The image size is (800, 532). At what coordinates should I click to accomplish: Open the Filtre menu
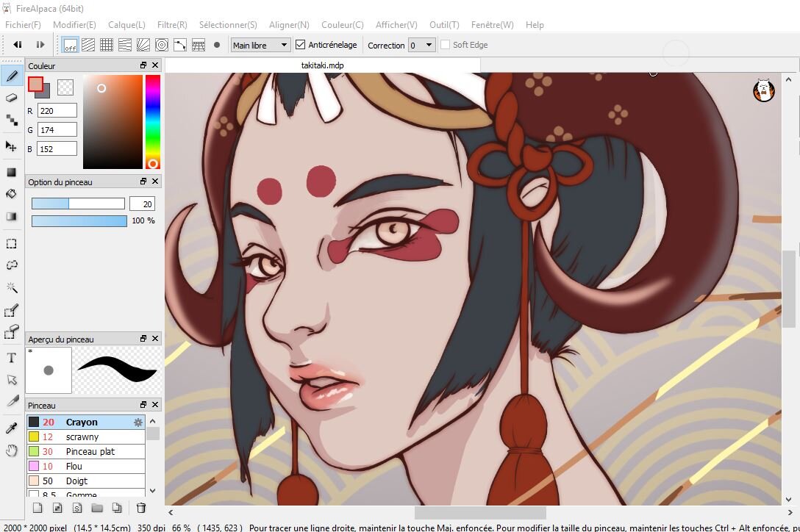172,24
